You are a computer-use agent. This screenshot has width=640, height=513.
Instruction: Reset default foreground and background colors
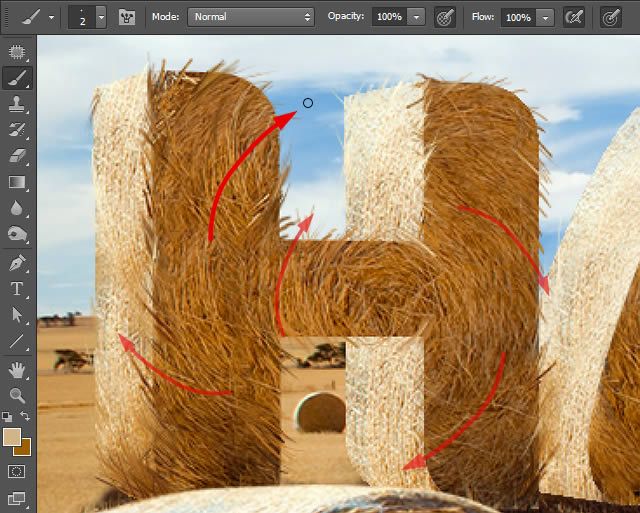pos(7,416)
